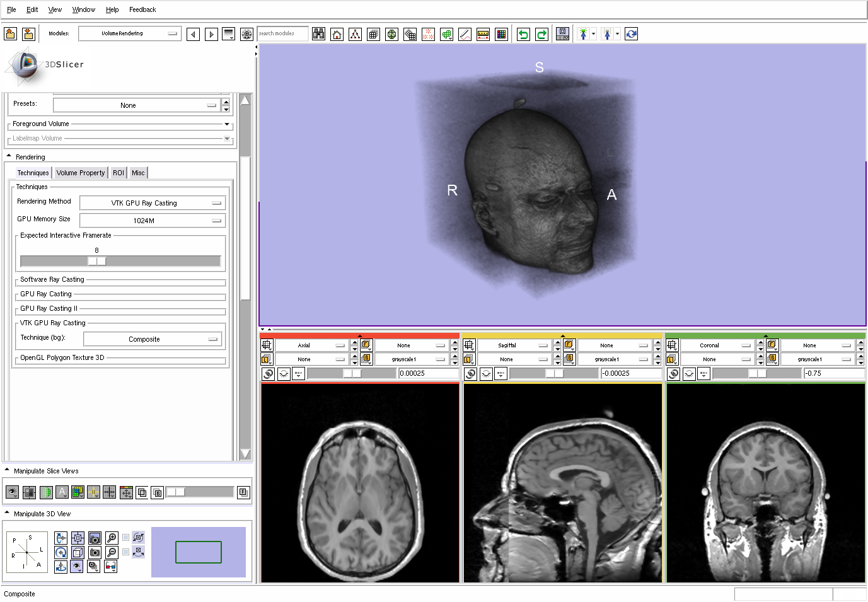868x602 pixels.
Task: Open the GPU Memory Size dropdown
Action: click(153, 221)
